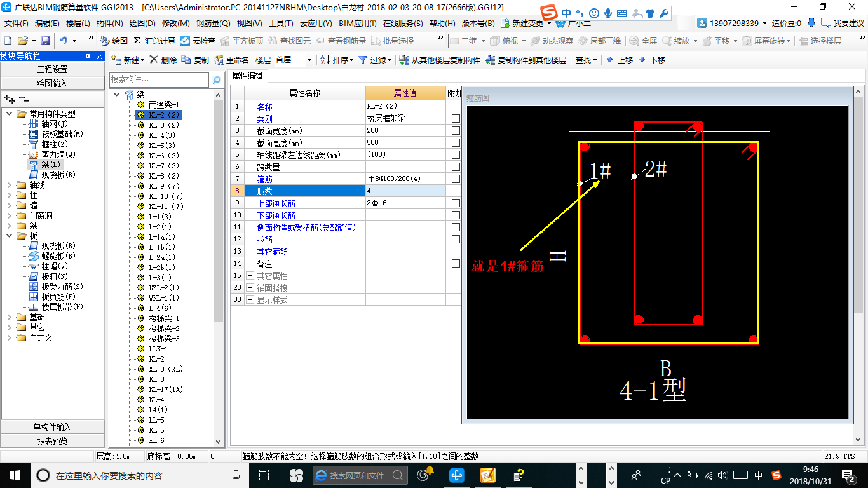
Task: Toggle 跨数量 row additional checkbox
Action: (x=456, y=167)
